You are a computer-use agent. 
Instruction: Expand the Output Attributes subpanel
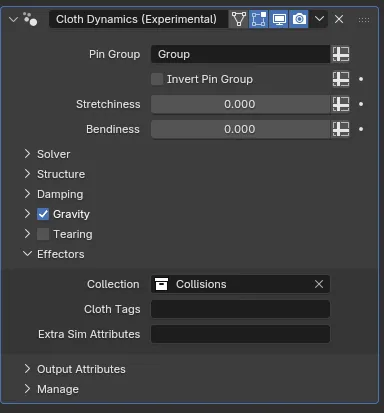click(x=27, y=369)
